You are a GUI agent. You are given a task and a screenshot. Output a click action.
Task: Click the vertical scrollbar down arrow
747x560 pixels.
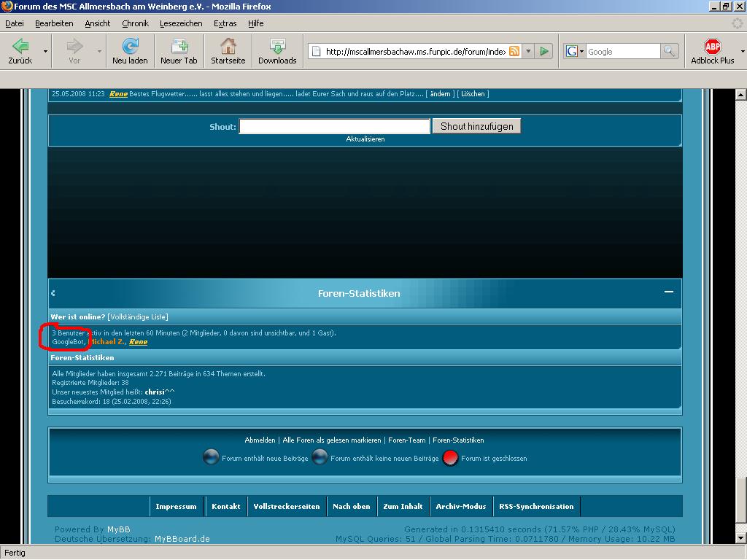pos(741,538)
